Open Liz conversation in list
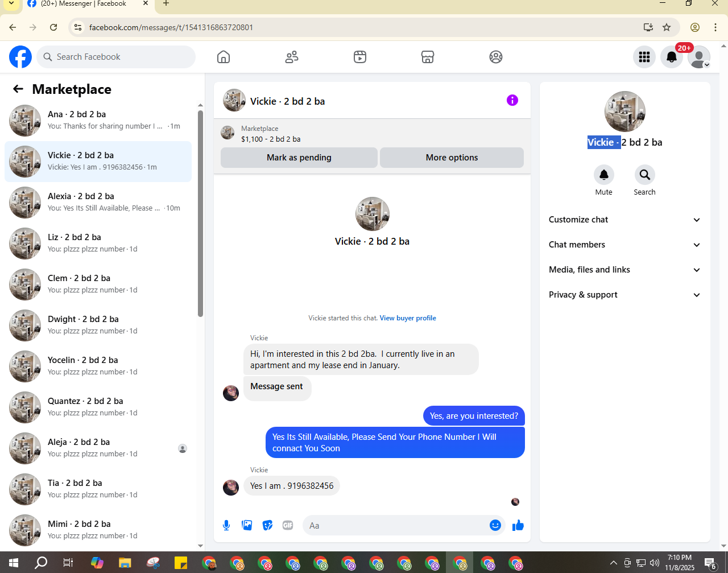 pos(98,244)
